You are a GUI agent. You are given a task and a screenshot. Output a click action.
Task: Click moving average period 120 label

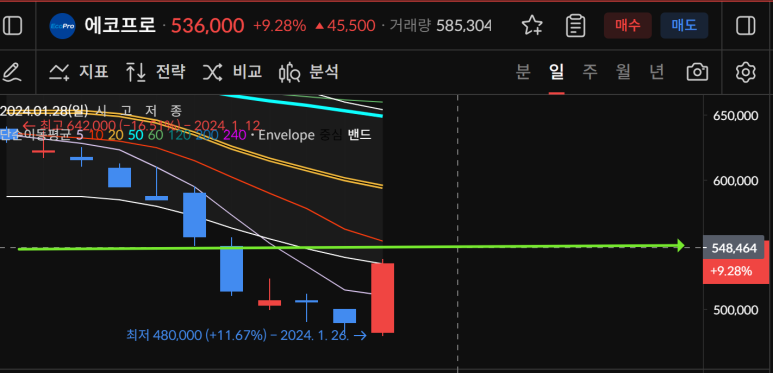point(179,135)
